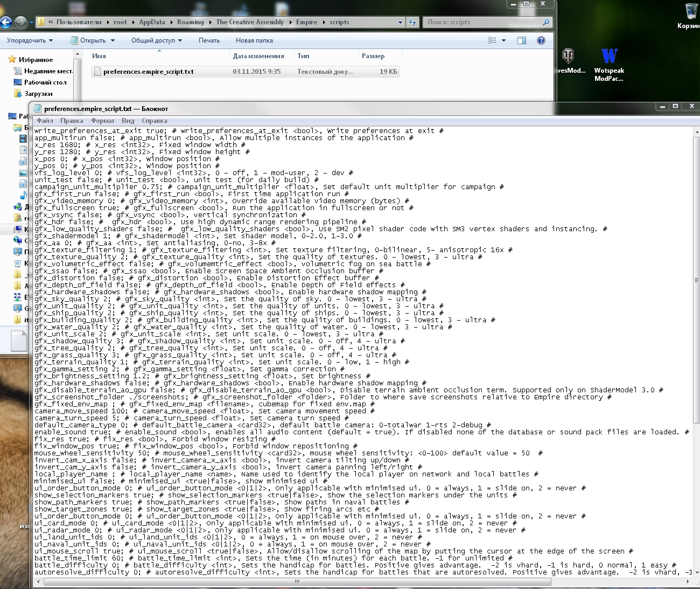Expand the Упорядочить dropdown
Screen dimensions: 700x589
click(30, 40)
